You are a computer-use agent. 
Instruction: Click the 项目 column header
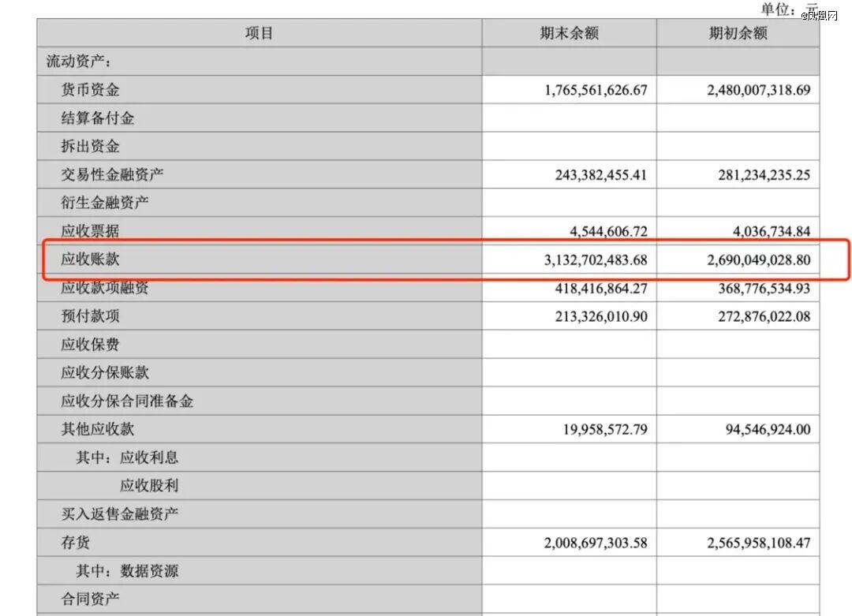coord(259,33)
